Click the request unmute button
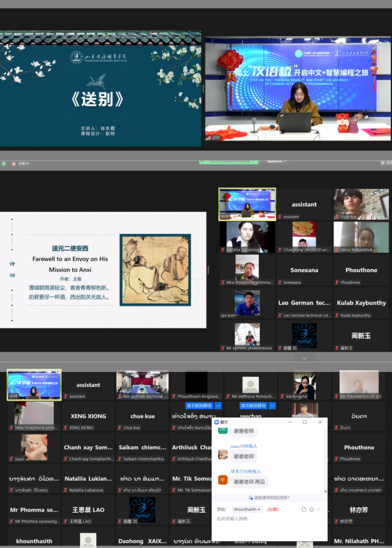Image resolution: width=392 pixels, height=548 pixels. pos(199,406)
